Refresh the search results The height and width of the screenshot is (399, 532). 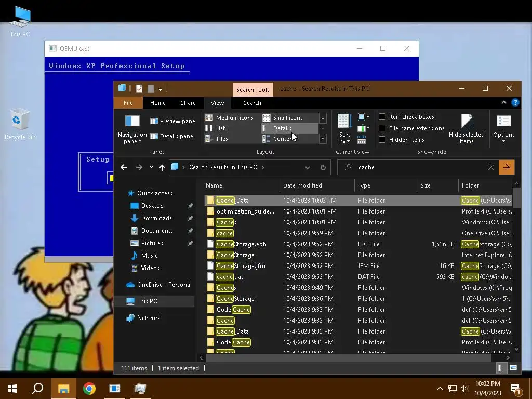tap(323, 168)
